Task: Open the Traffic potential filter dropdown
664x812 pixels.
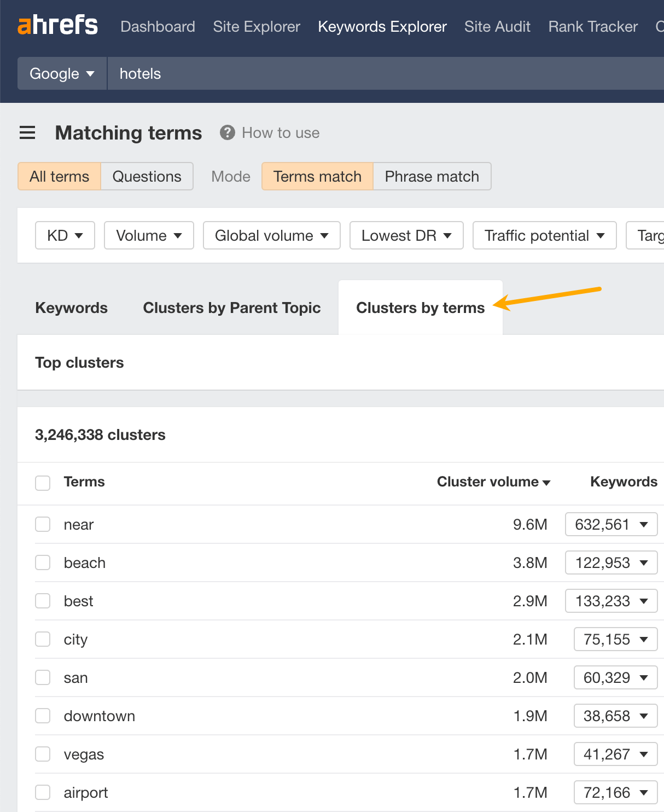Action: tap(544, 235)
